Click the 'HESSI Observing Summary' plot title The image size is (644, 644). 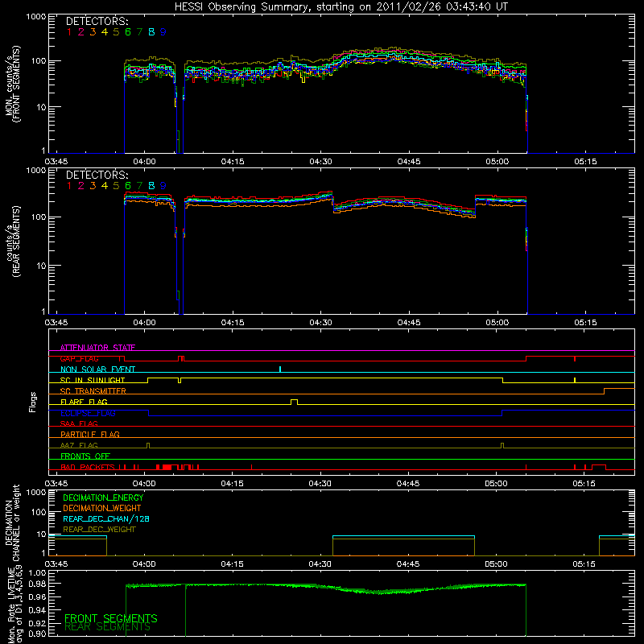point(341,7)
